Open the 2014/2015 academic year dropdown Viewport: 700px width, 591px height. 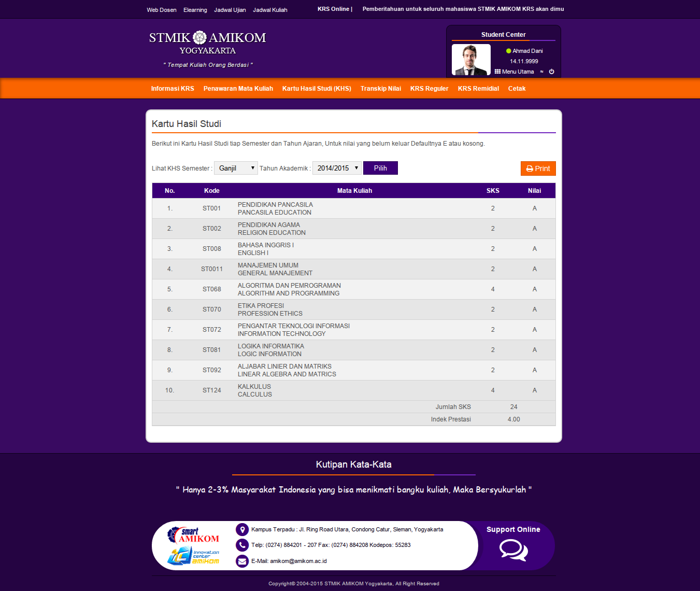pyautogui.click(x=337, y=168)
